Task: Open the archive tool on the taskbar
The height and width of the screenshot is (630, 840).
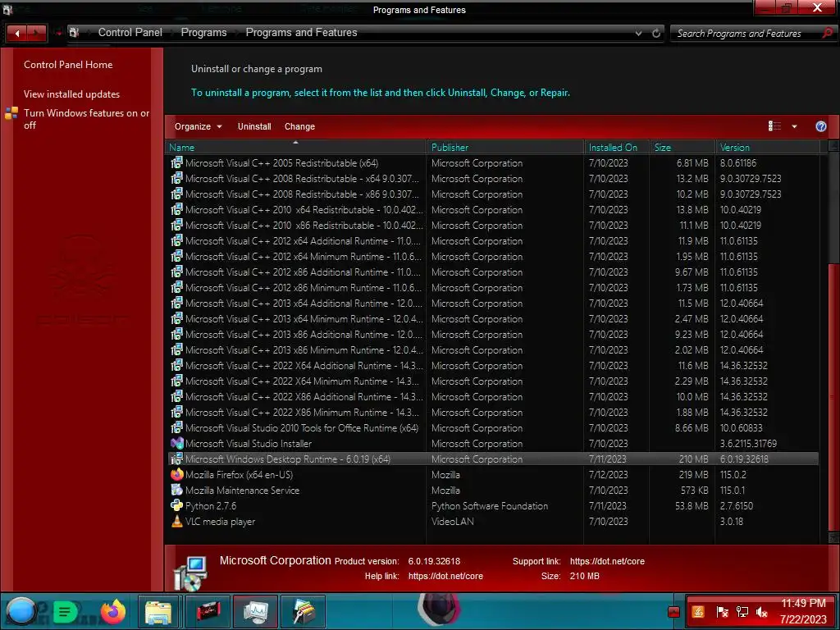Action: pos(304,611)
